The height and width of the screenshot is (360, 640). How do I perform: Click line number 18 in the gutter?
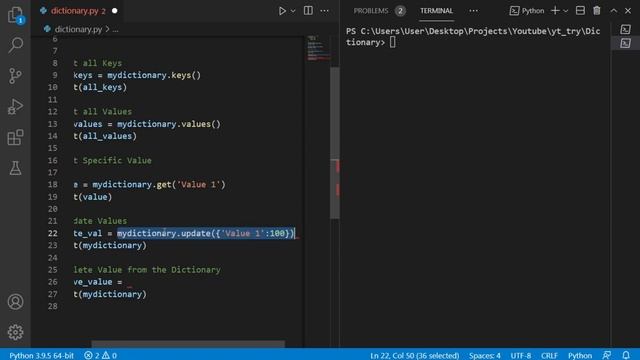[x=53, y=185]
